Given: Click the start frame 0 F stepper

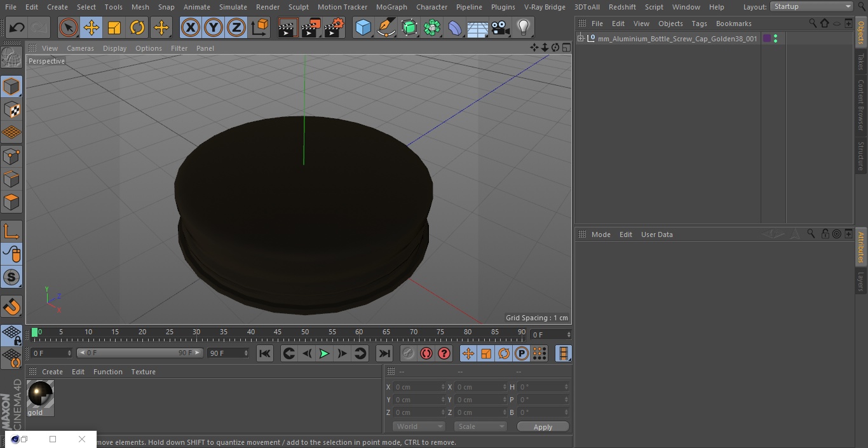Looking at the screenshot, I should click(69, 353).
